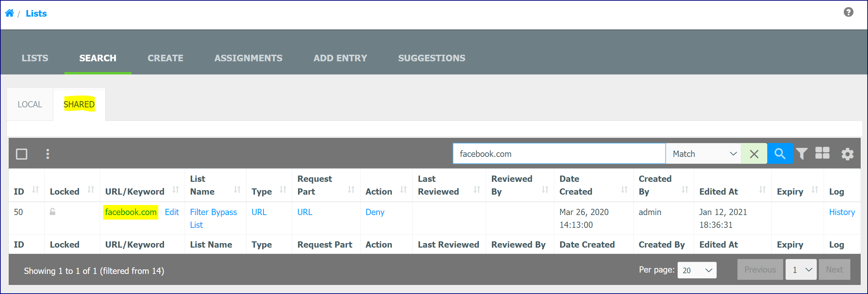Click into the facebook.com search field
Screen dimensions: 868x294
click(559, 154)
